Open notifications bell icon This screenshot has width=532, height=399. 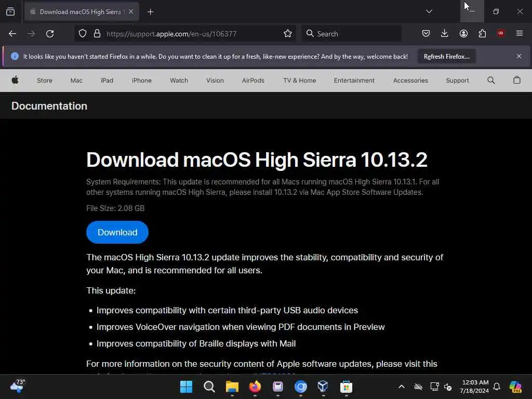coord(497,387)
